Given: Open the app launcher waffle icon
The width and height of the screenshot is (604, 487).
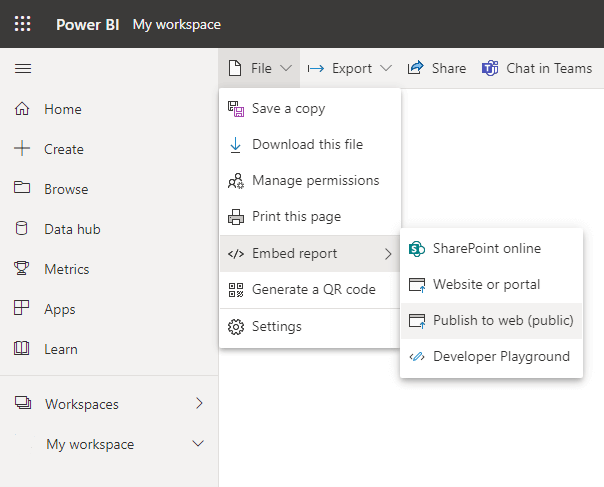Looking at the screenshot, I should tap(22, 24).
